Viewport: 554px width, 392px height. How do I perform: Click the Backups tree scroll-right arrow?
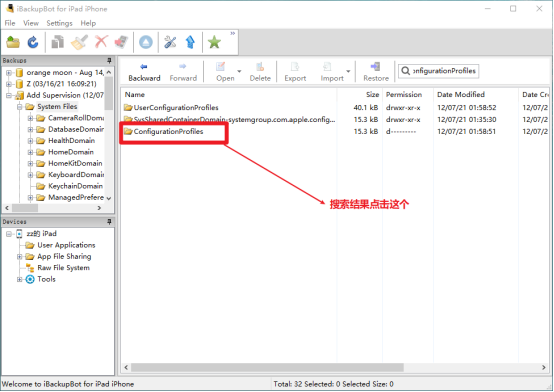point(99,208)
